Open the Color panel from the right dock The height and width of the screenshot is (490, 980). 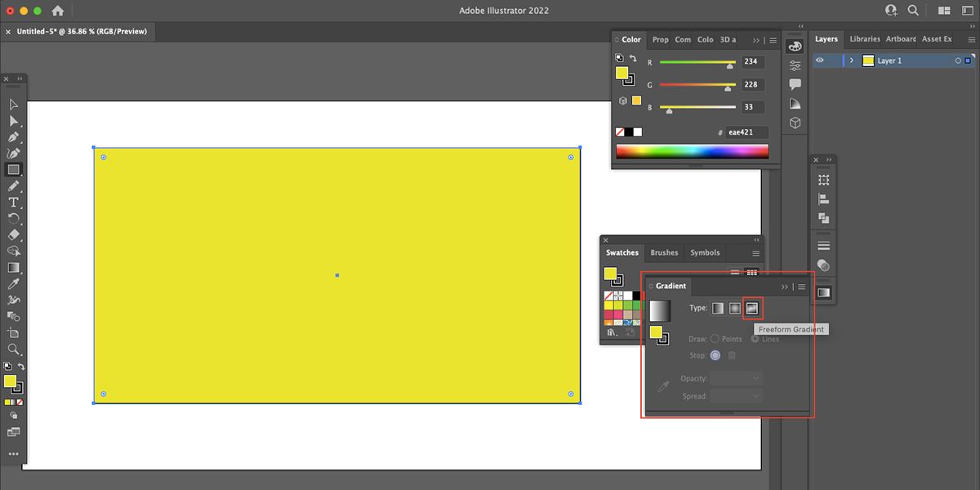(630, 39)
